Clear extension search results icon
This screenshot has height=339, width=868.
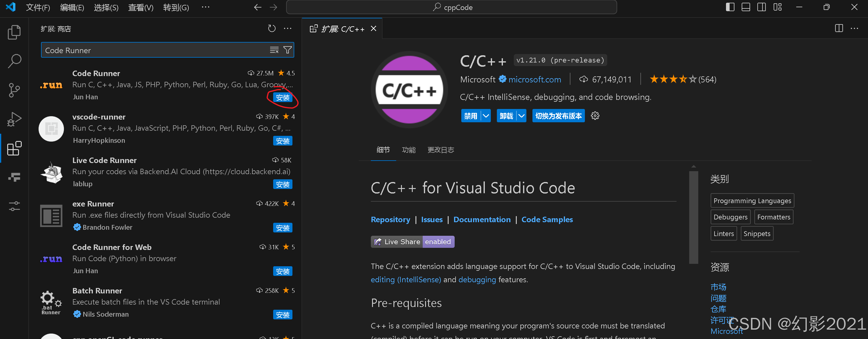[274, 50]
